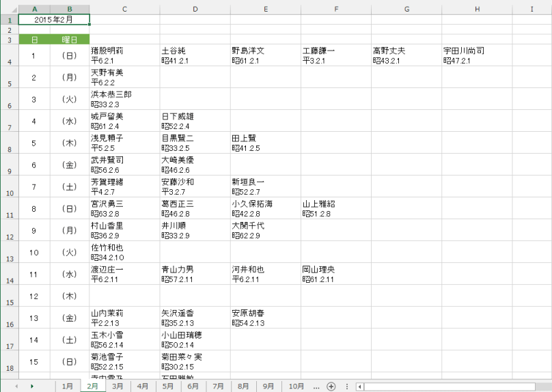Select row 1 header
Screen dimensions: 552x392
(x=10, y=20)
